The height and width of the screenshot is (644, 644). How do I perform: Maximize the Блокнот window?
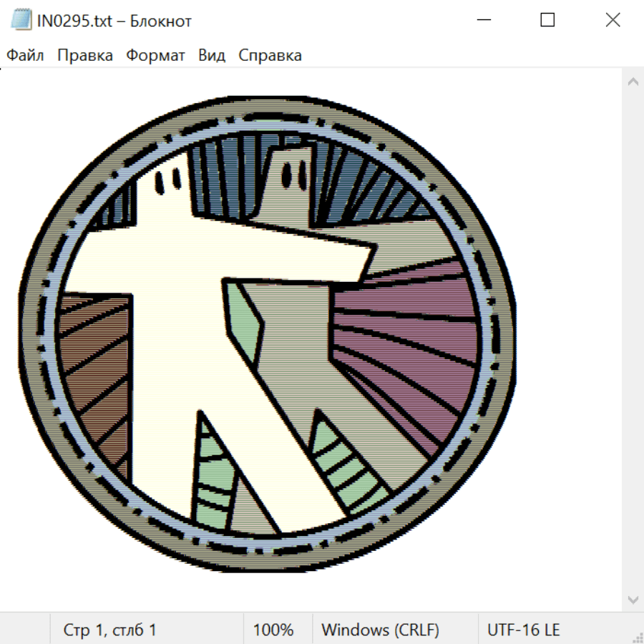click(547, 20)
